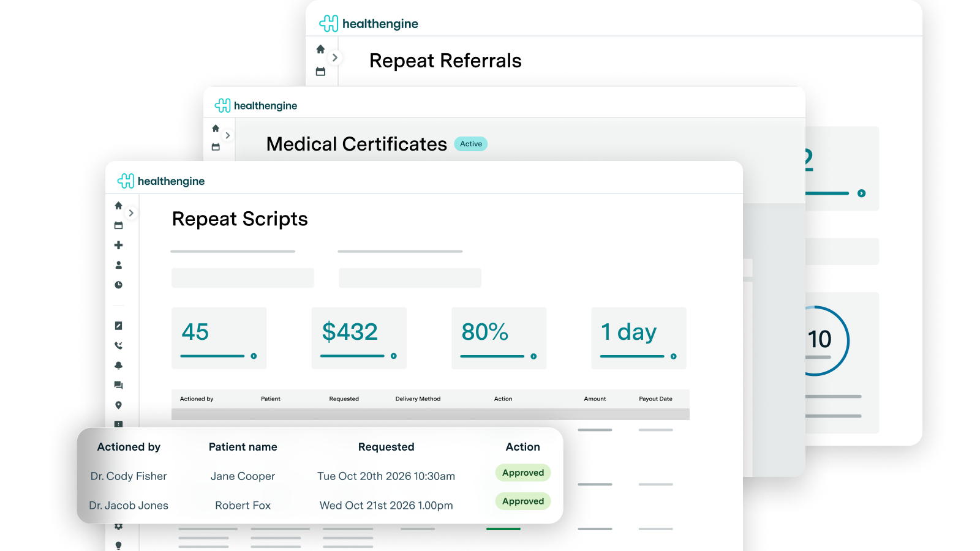Click the Approved badge for Jane Cooper
Image resolution: width=980 pixels, height=551 pixels.
523,473
